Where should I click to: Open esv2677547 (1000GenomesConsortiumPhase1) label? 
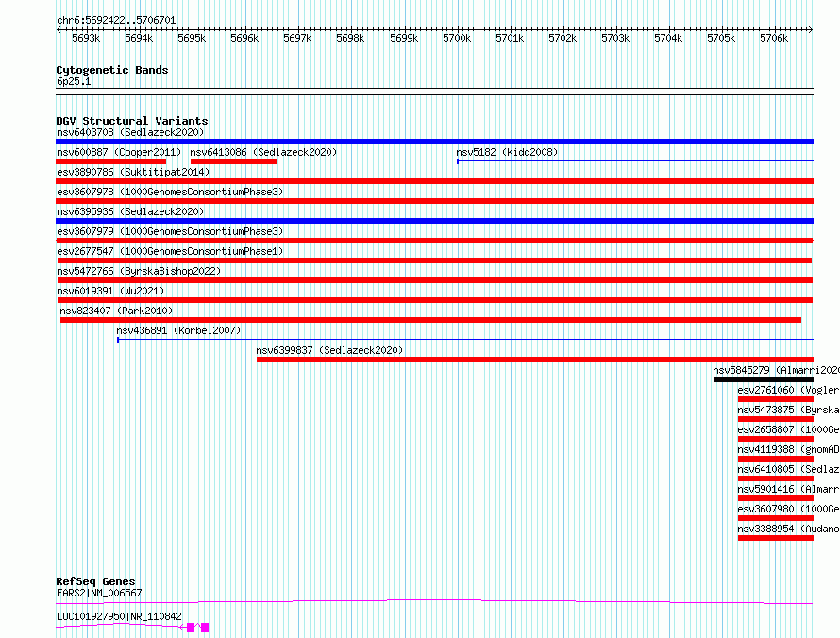170,251
